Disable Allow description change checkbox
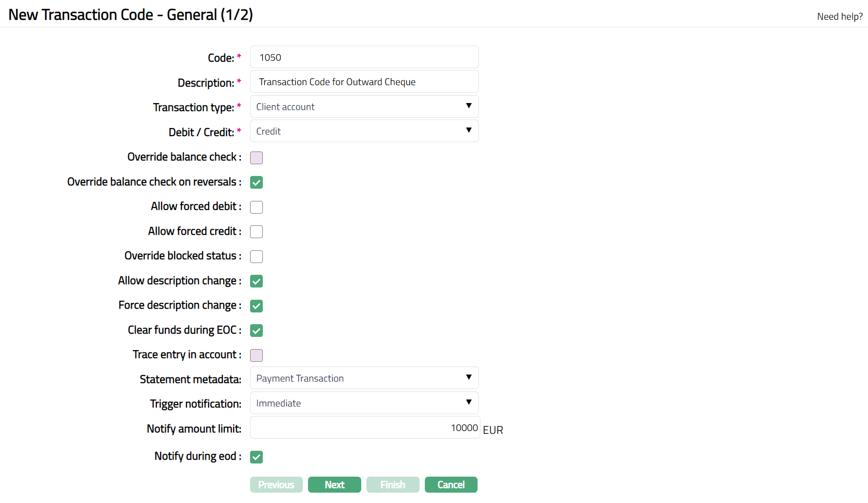Screen dimensions: 868x503 pyautogui.click(x=256, y=281)
